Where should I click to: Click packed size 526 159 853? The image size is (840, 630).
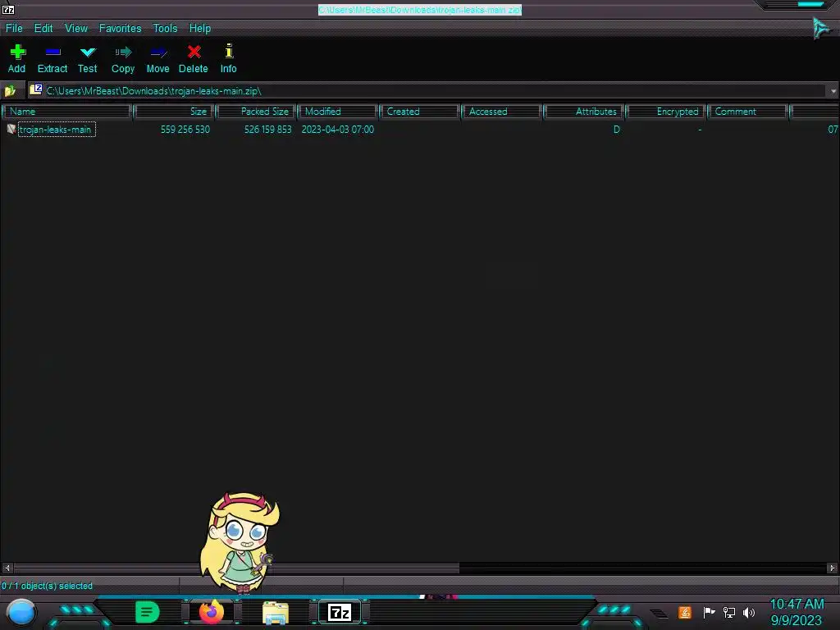[x=268, y=130]
